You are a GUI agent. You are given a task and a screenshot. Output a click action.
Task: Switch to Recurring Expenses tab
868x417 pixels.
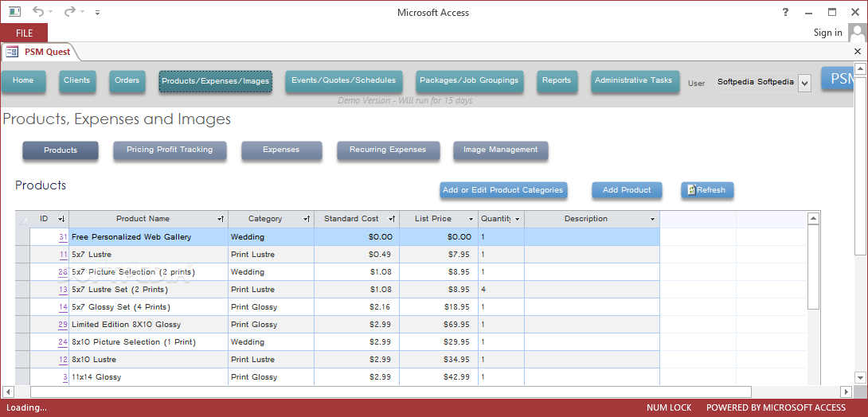pos(388,150)
